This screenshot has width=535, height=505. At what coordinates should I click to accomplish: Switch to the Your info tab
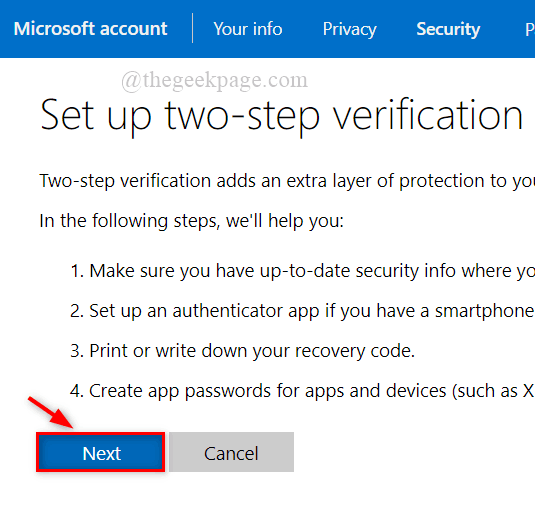point(248,29)
